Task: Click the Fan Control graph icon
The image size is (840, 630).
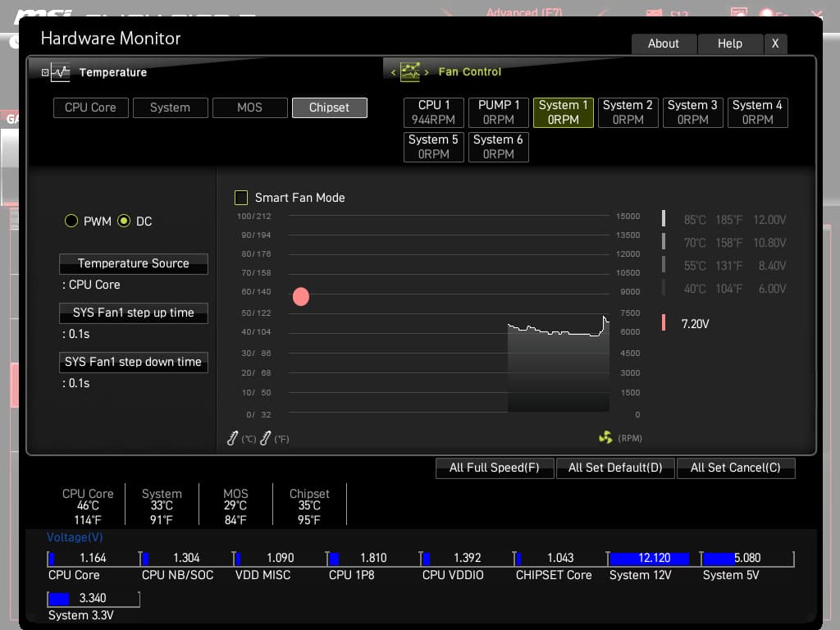Action: click(409, 71)
